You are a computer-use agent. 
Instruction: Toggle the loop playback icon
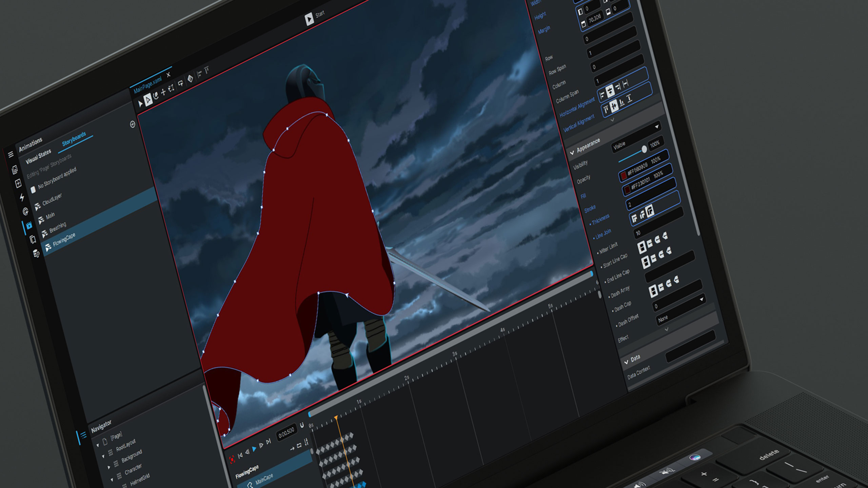pos(299,446)
